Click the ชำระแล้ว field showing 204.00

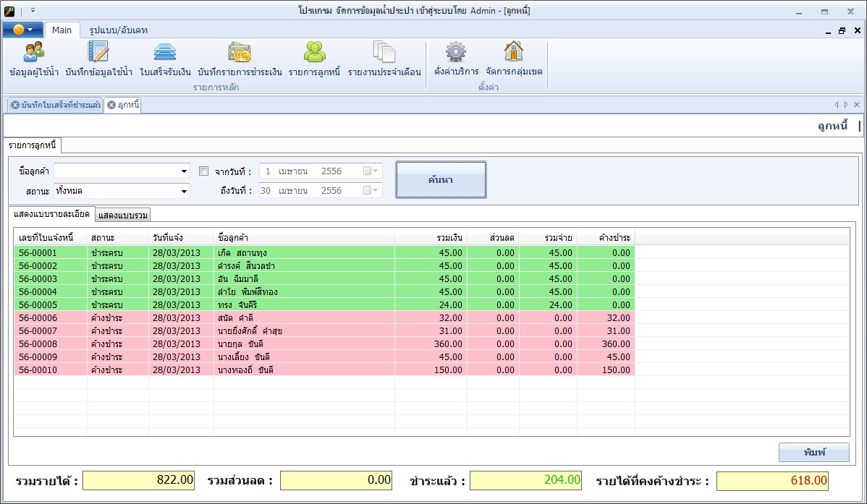pyautogui.click(x=525, y=480)
